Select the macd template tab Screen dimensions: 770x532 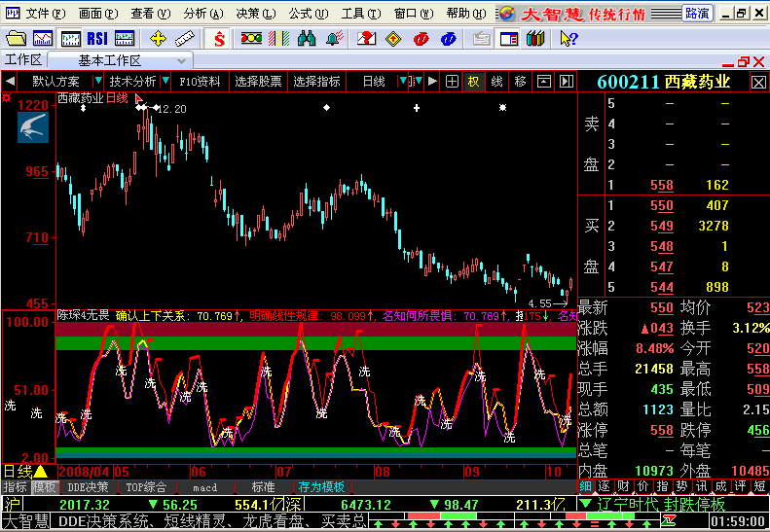[x=204, y=487]
